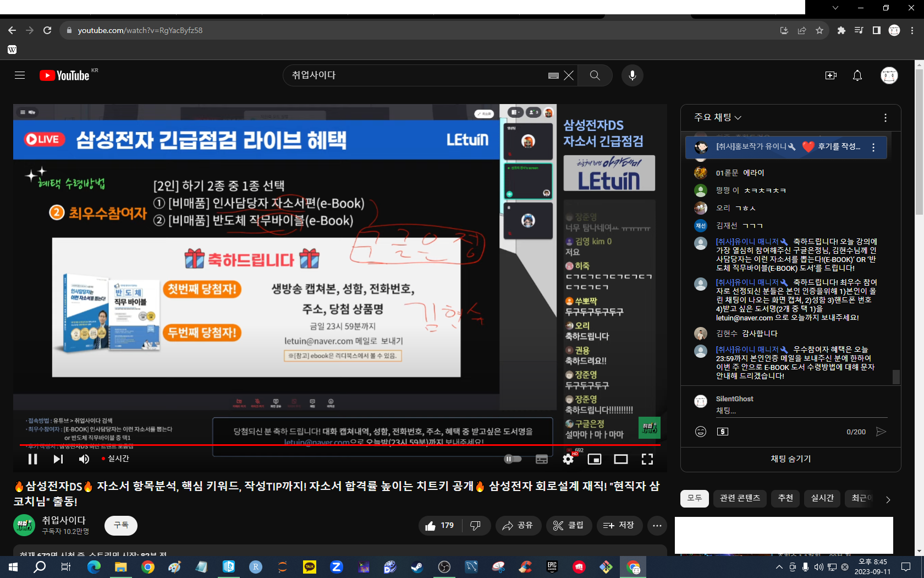
Task: Skip to the next video
Action: [58, 459]
